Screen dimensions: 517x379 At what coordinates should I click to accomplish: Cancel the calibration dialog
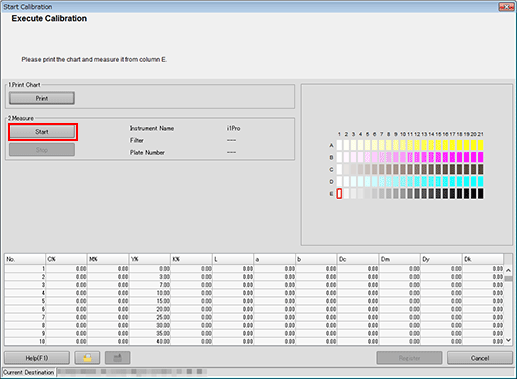click(480, 358)
